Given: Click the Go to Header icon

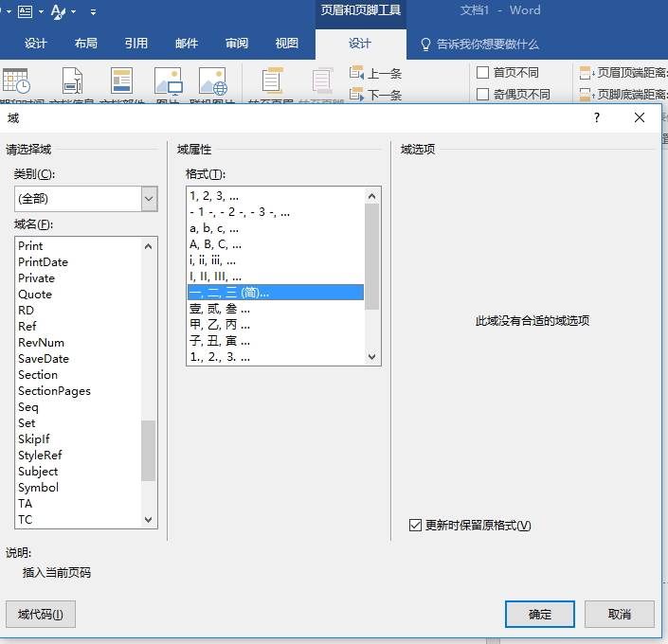Looking at the screenshot, I should coord(272,80).
